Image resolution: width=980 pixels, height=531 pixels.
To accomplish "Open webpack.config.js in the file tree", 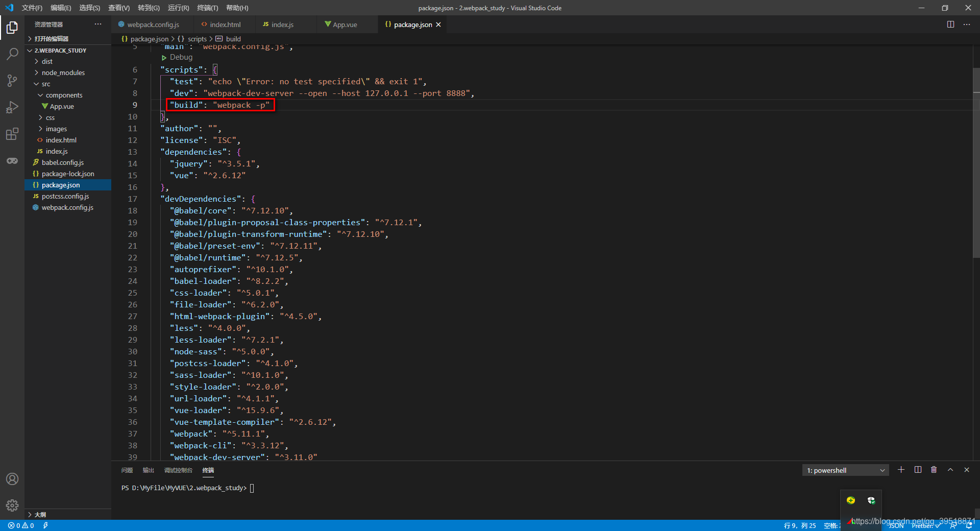I will click(x=68, y=207).
